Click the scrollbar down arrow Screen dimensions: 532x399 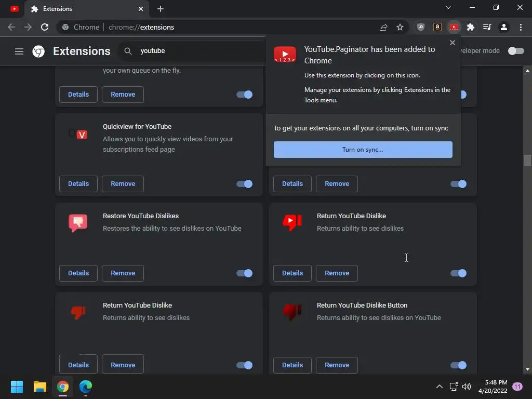tap(527, 369)
